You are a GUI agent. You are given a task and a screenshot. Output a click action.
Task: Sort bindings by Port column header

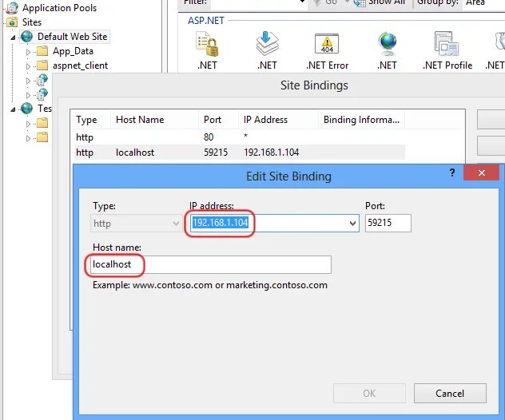218,120
